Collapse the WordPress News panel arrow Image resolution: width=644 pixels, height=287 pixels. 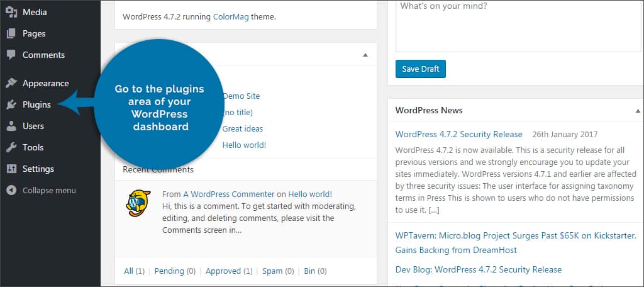click(x=638, y=111)
